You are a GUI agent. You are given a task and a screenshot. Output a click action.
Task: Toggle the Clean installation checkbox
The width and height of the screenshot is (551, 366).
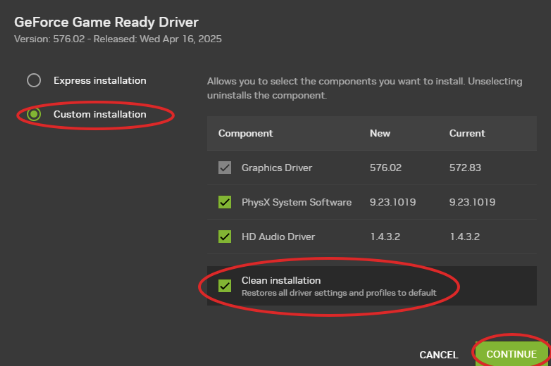[225, 286]
